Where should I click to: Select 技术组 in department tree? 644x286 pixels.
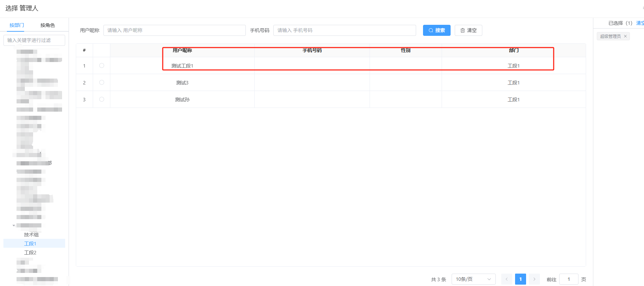(31, 235)
